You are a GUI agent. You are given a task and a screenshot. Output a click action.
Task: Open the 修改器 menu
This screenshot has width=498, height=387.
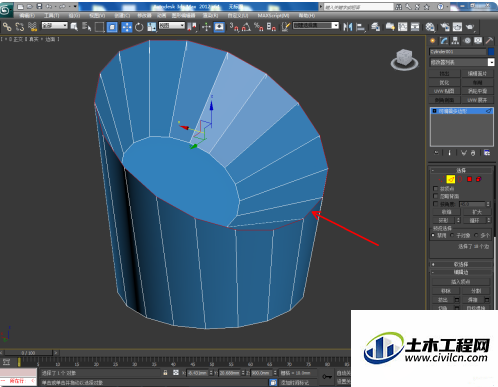[x=144, y=16]
